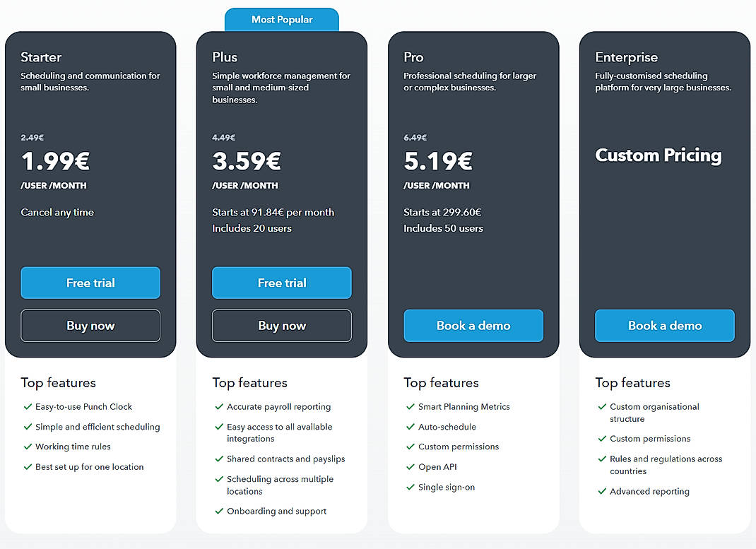
Task: Click the Custom Pricing text in Enterprise card
Action: click(658, 155)
